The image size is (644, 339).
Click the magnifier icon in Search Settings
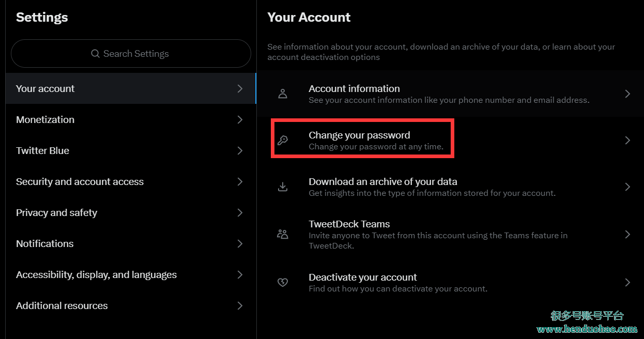pos(95,54)
